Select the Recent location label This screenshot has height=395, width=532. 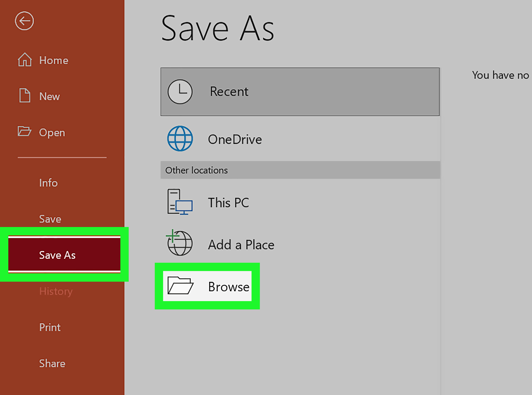229,92
